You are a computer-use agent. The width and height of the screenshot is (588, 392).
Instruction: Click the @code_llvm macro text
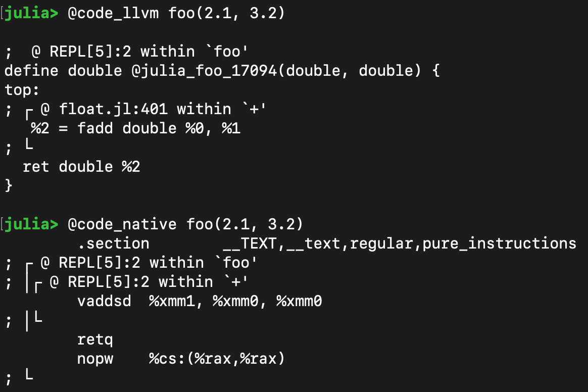118,13
